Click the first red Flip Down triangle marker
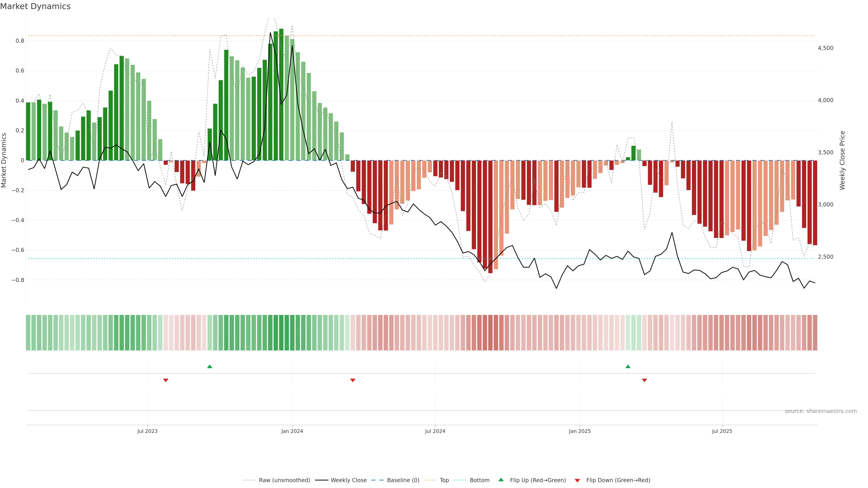The height and width of the screenshot is (488, 868). click(x=165, y=380)
